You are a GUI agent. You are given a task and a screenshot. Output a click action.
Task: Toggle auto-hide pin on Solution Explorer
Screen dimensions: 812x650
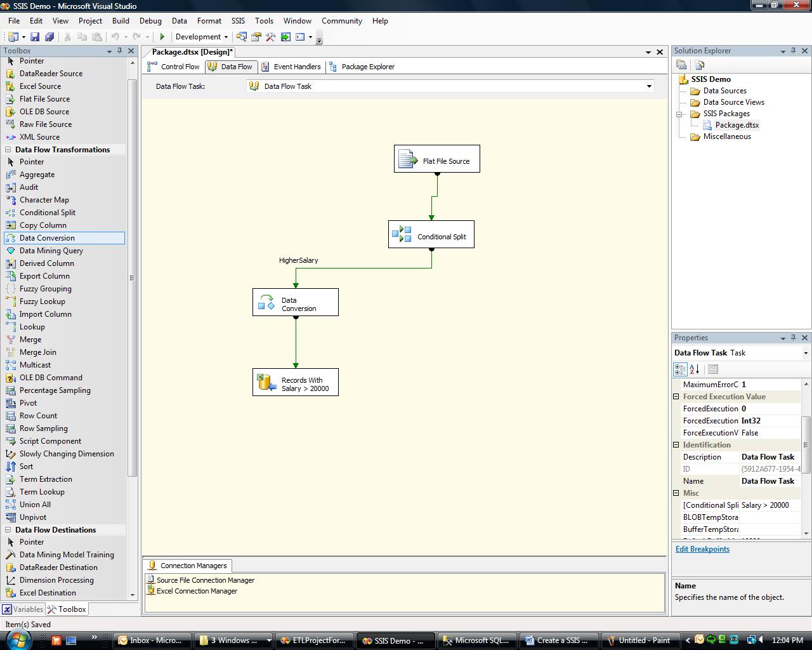(x=793, y=51)
